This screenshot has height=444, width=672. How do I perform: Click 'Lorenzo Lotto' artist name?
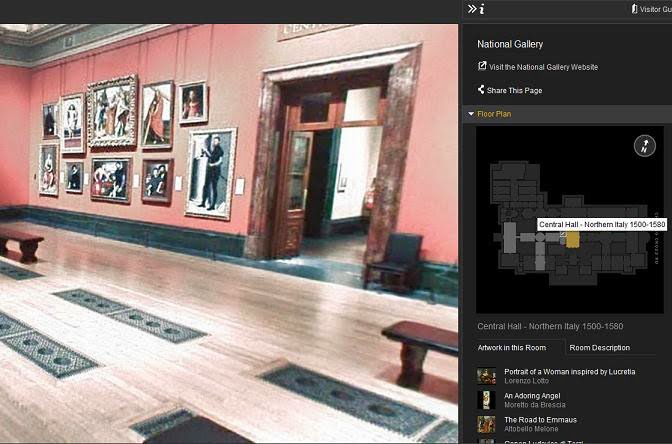[x=526, y=381]
